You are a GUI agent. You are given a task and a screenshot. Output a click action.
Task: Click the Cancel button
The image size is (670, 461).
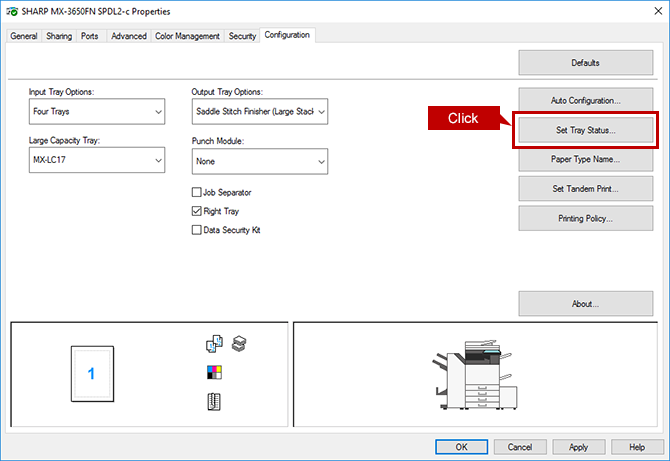pos(520,447)
